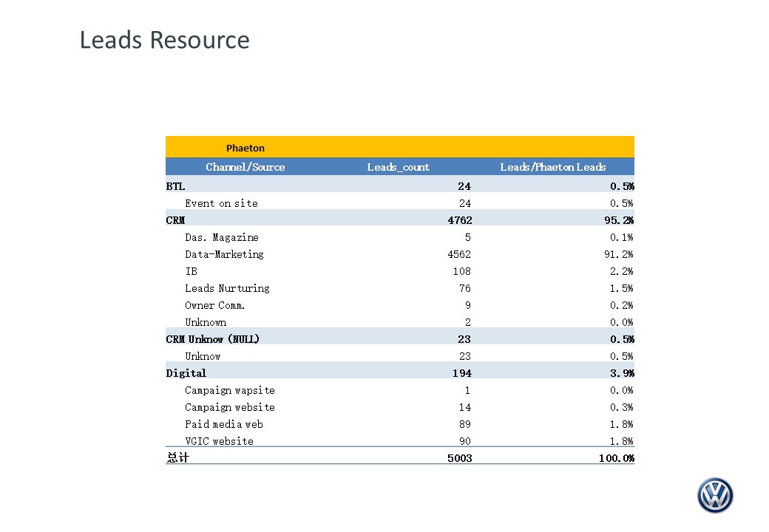Click the IB percentage 2.2%

621,271
